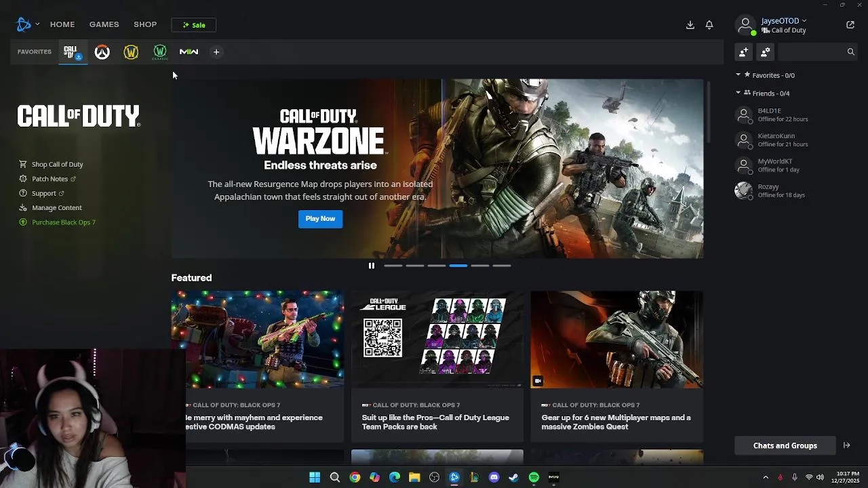Add a game to favorites bar
This screenshot has width=868, height=488.
click(x=216, y=52)
